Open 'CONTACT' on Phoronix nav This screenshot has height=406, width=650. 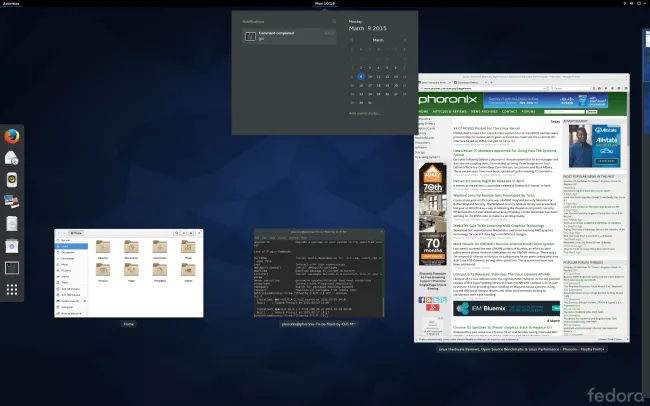point(509,112)
